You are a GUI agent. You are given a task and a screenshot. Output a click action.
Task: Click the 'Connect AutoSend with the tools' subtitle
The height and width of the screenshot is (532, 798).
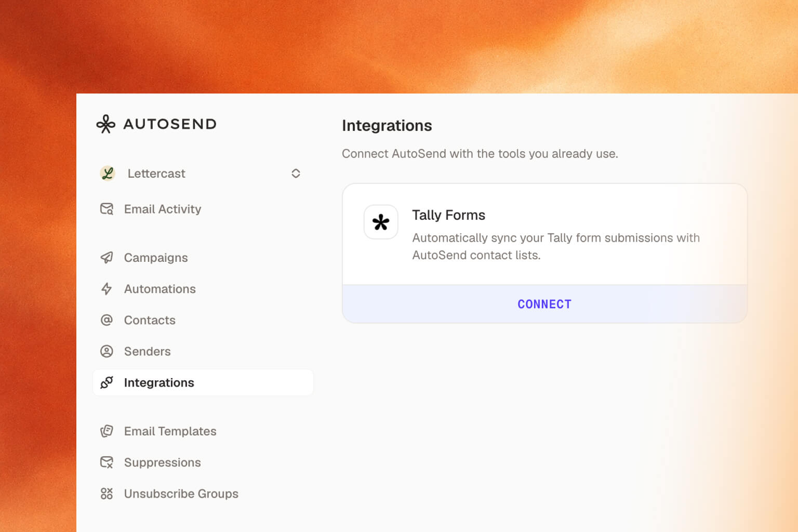tap(480, 154)
